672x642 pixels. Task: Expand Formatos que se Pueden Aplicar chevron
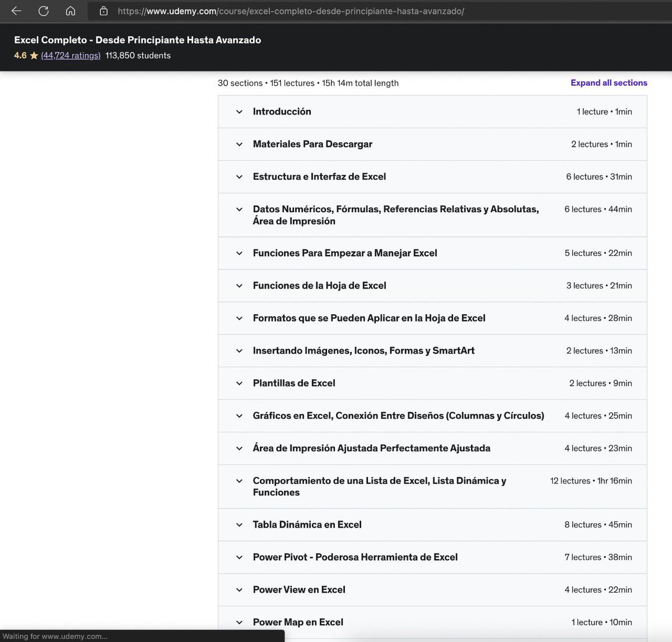(239, 318)
